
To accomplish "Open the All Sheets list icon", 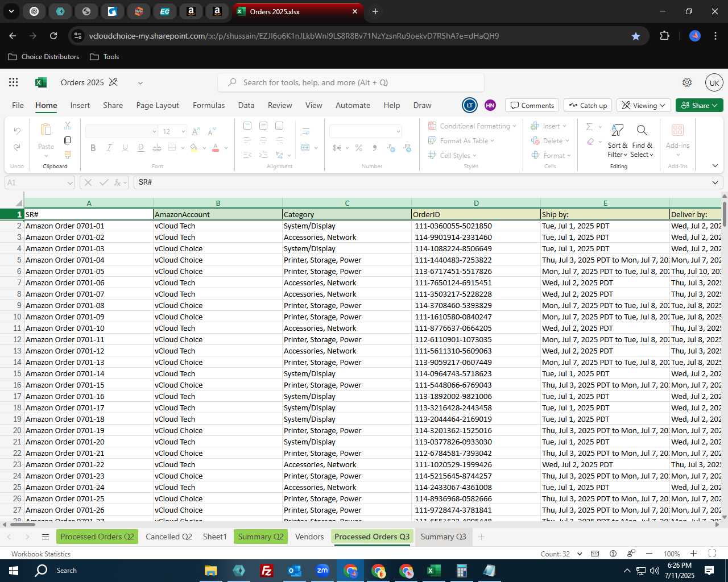I will (45, 537).
